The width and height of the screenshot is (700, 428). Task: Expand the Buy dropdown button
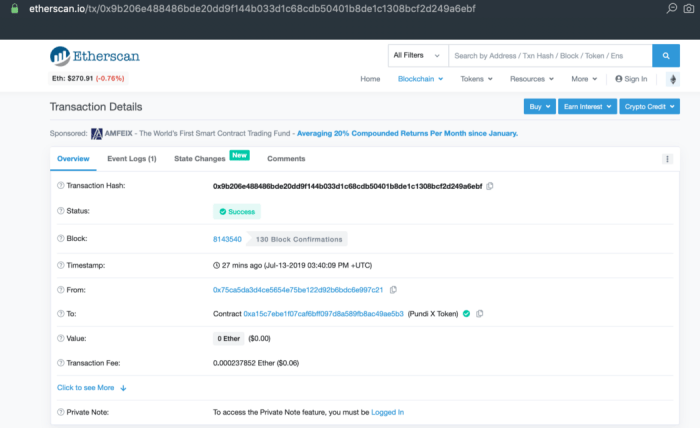point(539,107)
